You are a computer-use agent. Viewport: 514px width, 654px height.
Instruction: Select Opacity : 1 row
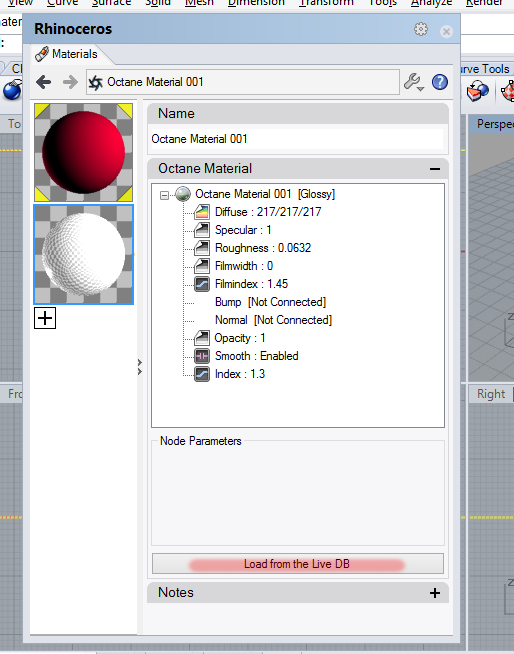[240, 338]
